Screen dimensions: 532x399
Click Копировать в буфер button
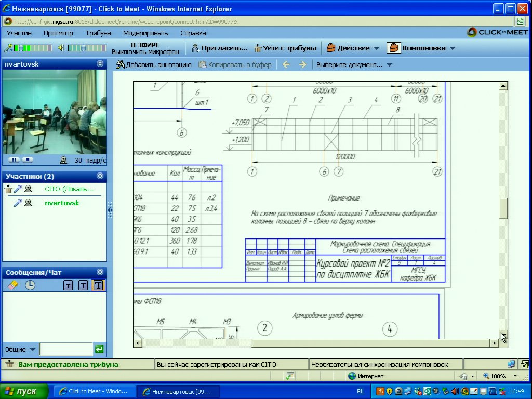[x=235, y=64]
